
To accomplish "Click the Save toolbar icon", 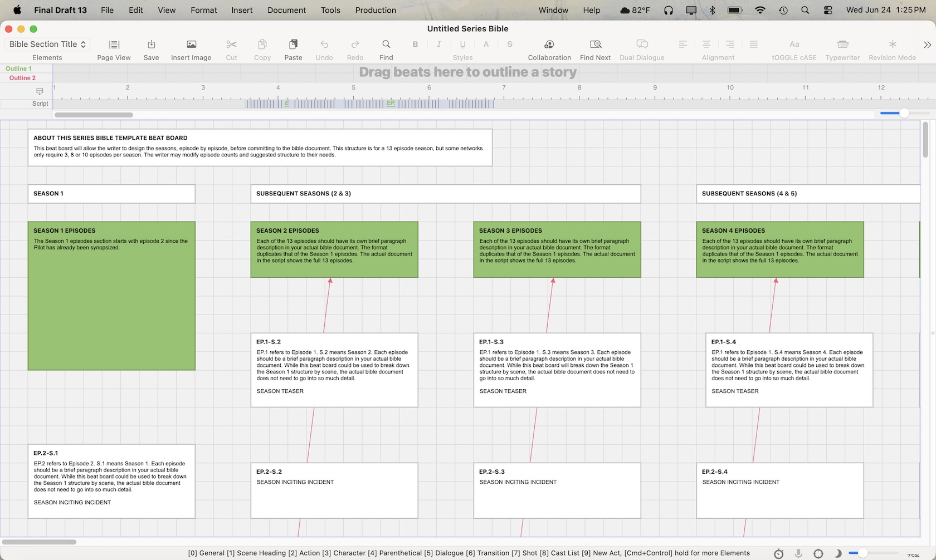I will (x=151, y=45).
